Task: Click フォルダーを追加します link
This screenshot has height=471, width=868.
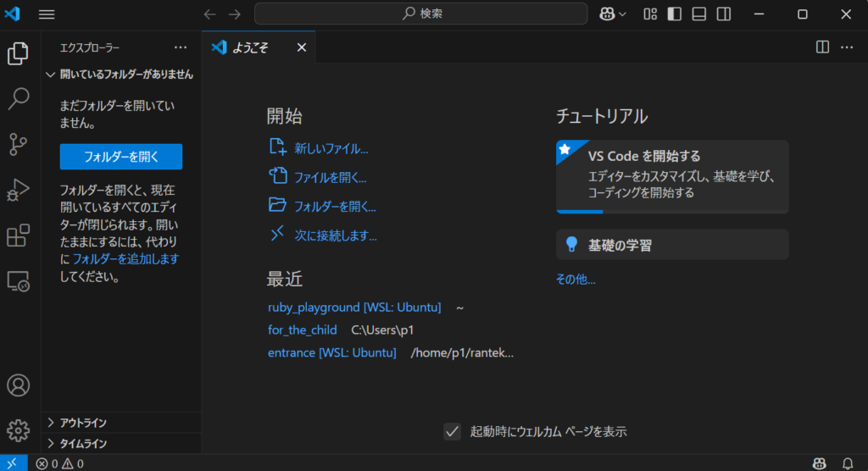Action: [126, 258]
